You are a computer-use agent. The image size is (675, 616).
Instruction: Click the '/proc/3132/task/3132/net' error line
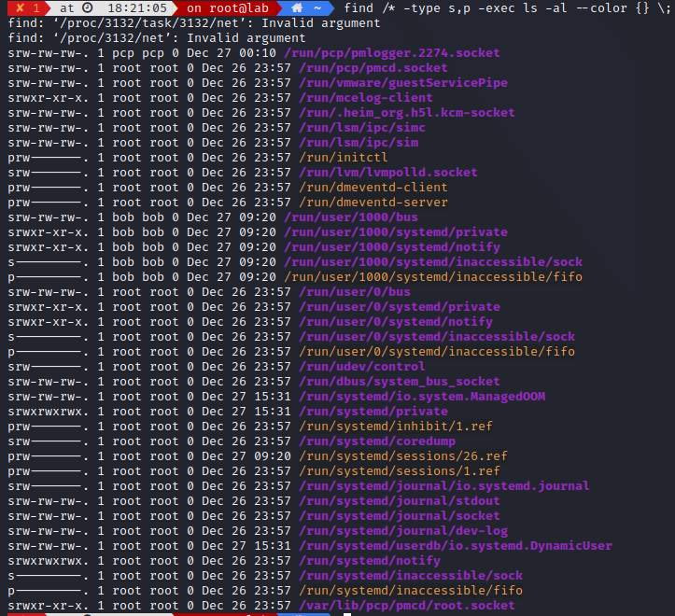tap(194, 22)
